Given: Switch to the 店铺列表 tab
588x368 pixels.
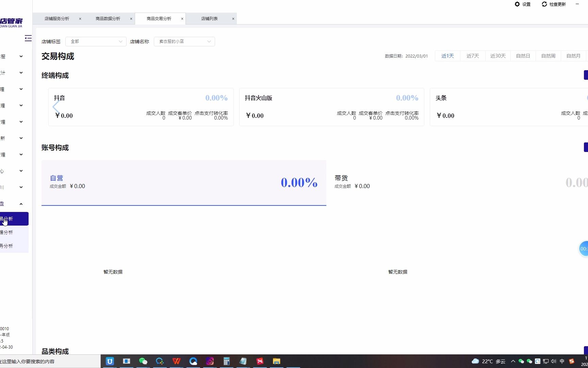Looking at the screenshot, I should tap(209, 19).
